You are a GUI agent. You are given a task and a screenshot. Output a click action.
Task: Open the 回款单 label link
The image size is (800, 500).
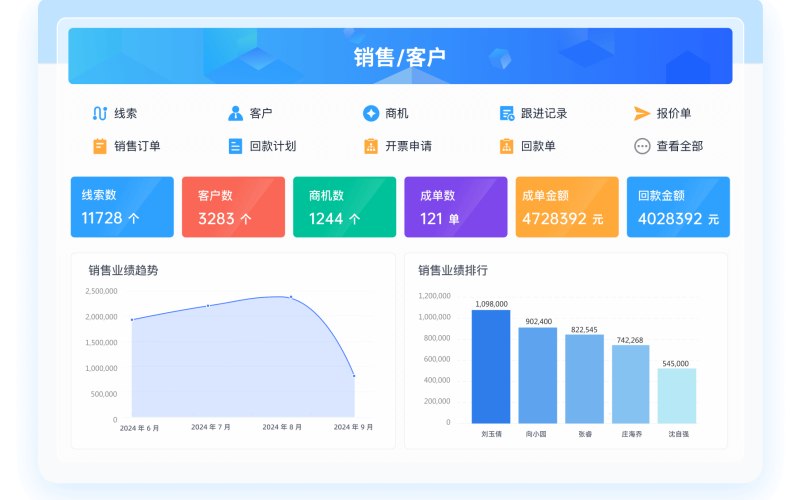(x=538, y=146)
